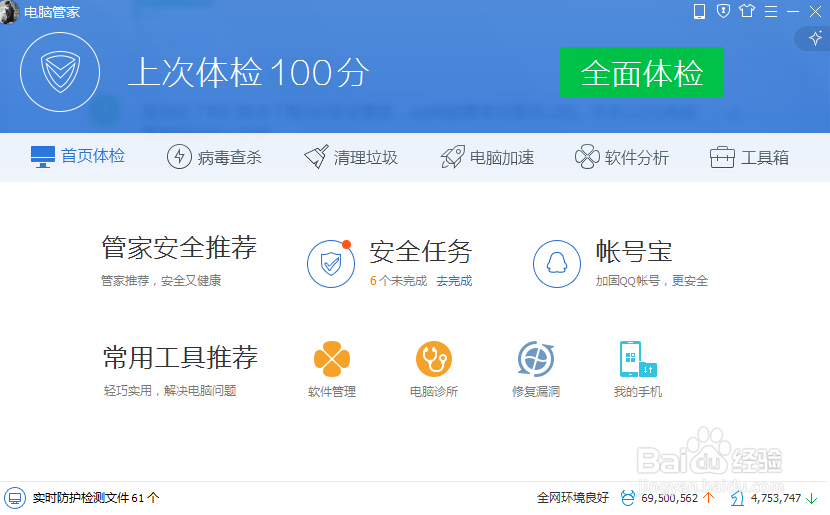Click the 6个未完成 task count text
This screenshot has width=830, height=515.
pyautogui.click(x=398, y=281)
